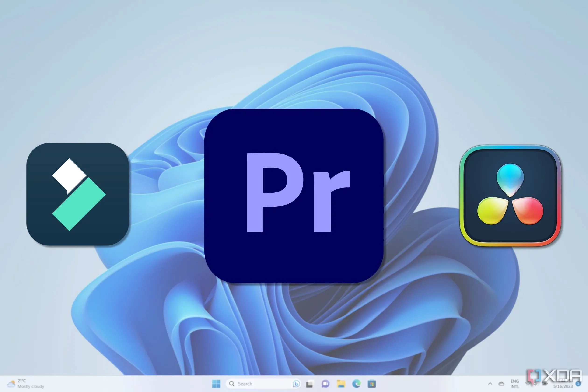Click the Mostly cloudy weather text
588x392 pixels.
point(31,386)
